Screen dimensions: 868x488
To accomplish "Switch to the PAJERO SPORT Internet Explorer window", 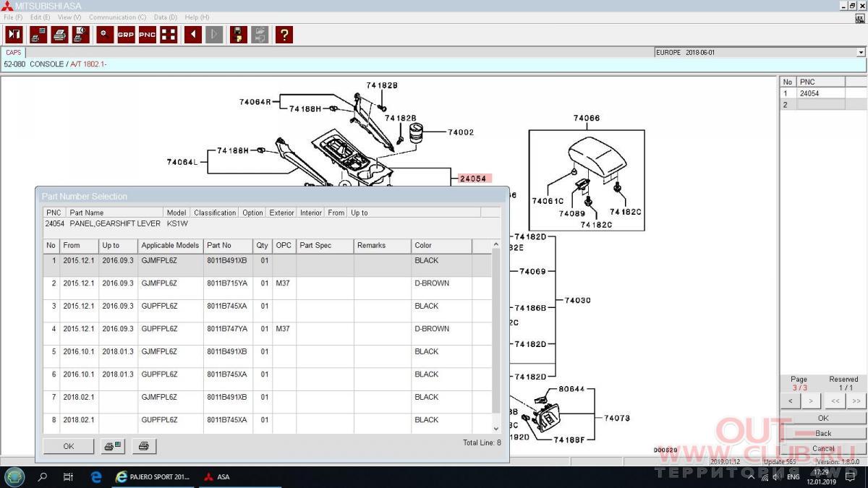I will point(153,477).
